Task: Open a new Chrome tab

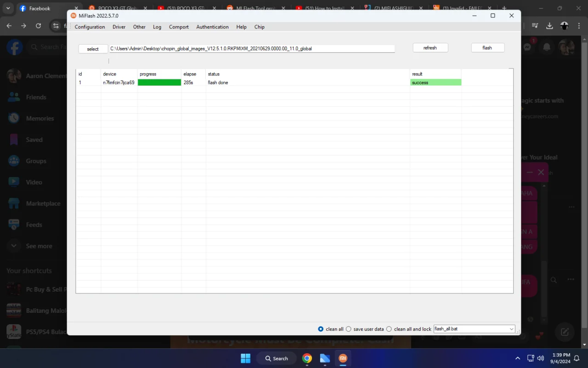Action: coord(504,8)
